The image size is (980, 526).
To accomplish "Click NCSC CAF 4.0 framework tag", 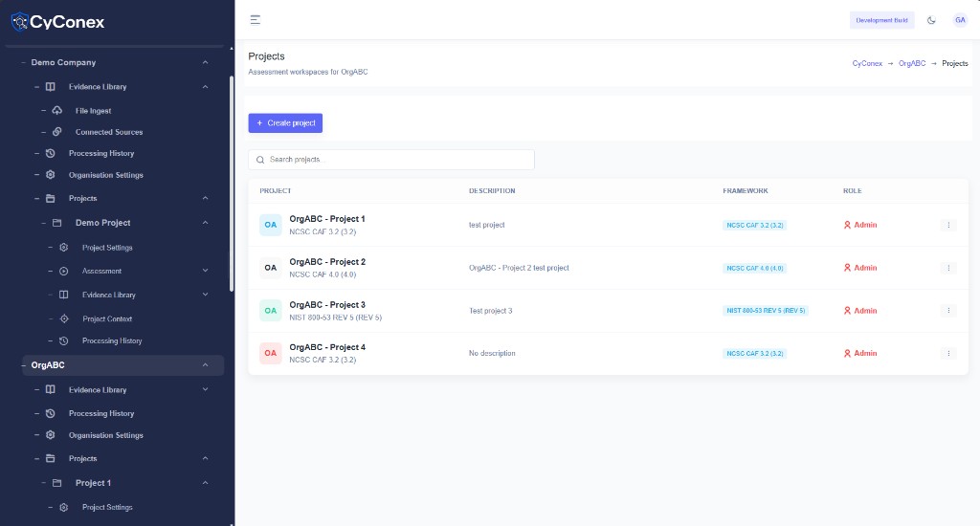I will click(754, 268).
